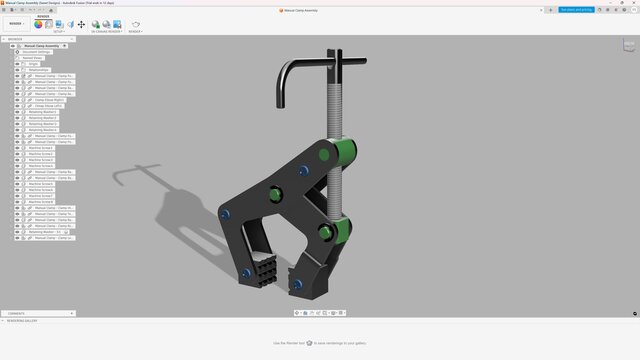
Task: Expand the Named Views node
Action: (x=12, y=58)
